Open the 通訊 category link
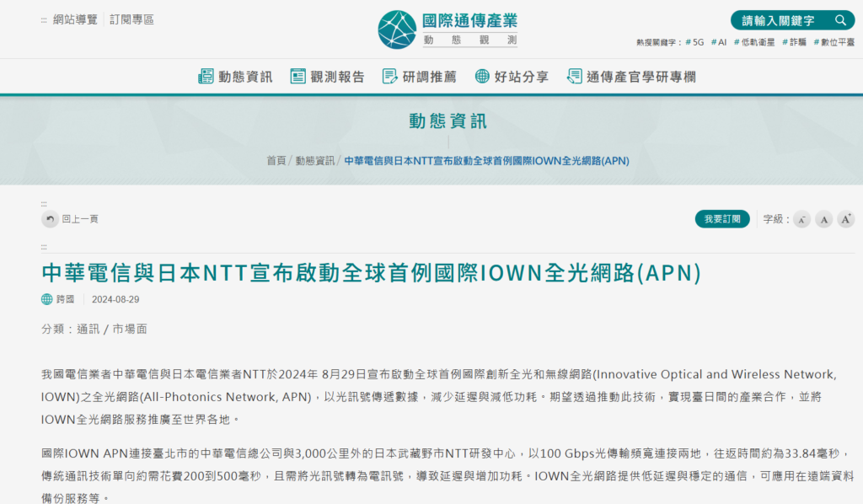Viewport: 863px width, 504px height. [x=88, y=329]
